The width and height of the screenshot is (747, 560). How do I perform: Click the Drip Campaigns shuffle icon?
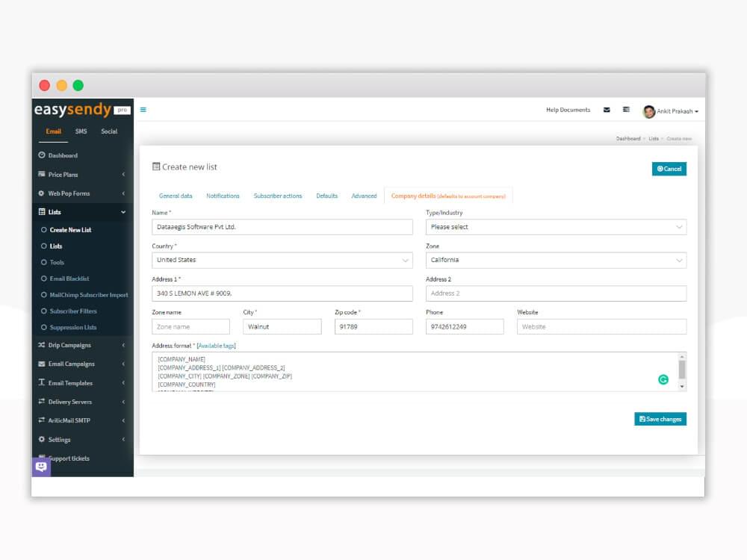click(x=41, y=345)
